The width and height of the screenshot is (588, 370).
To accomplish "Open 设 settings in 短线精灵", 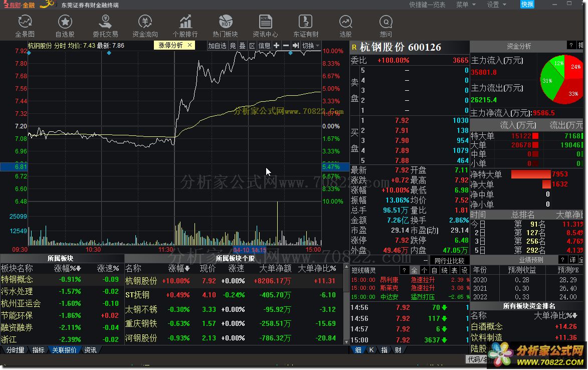I will 465,270.
